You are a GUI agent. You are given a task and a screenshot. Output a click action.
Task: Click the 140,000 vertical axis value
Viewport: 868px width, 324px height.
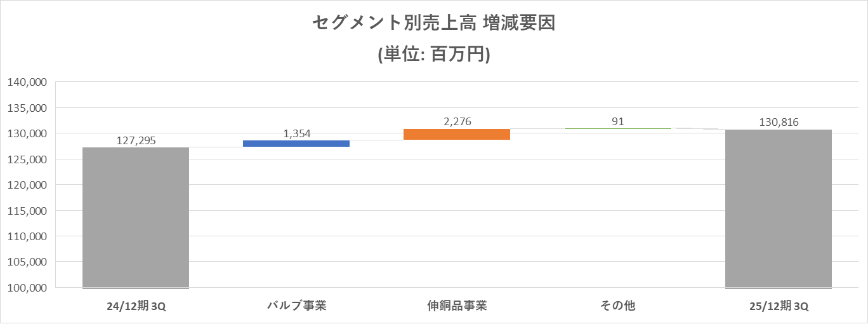coord(27,82)
